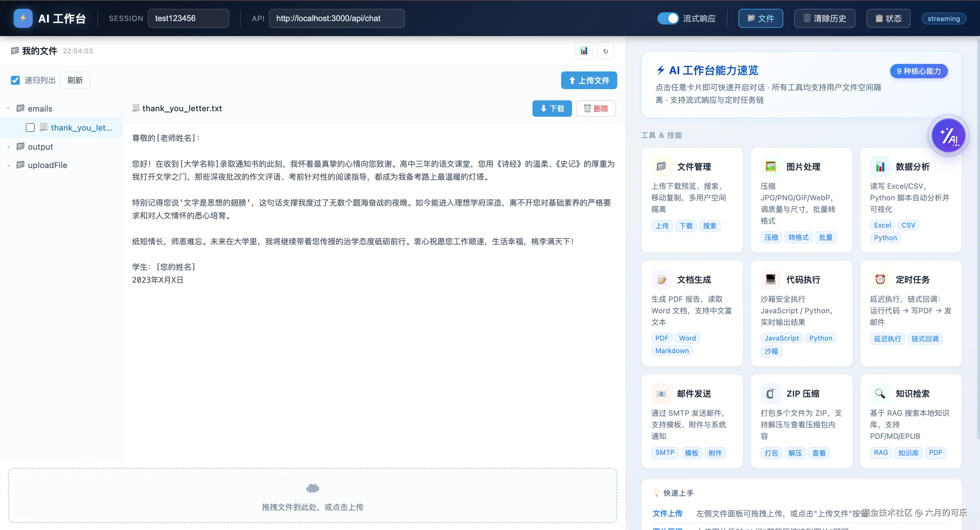Toggle the 流式响应 streaming response switch

click(668, 18)
